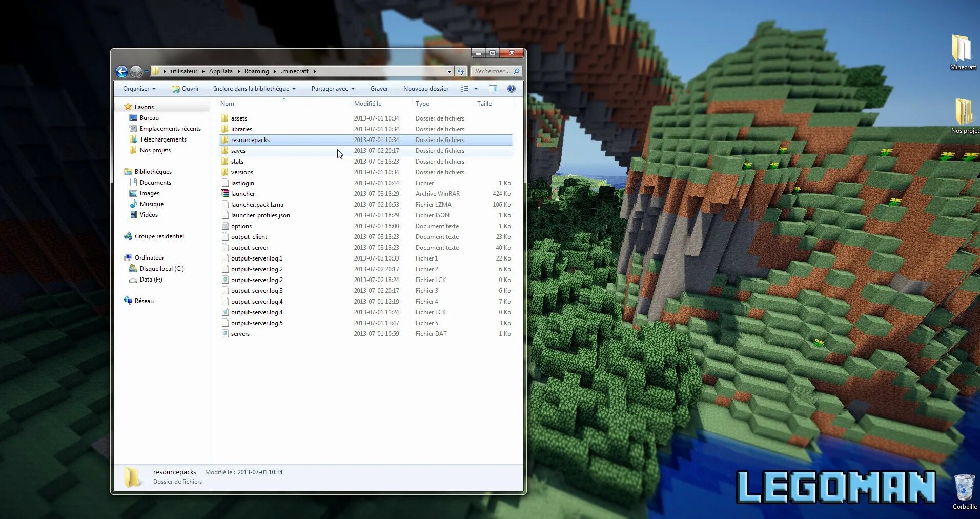Screen dimensions: 980x519
Task: Open Bureau in the Favoris list
Action: click(x=149, y=118)
